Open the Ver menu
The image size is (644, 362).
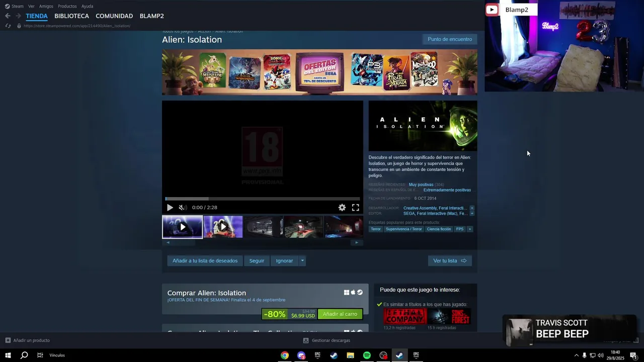[31, 6]
